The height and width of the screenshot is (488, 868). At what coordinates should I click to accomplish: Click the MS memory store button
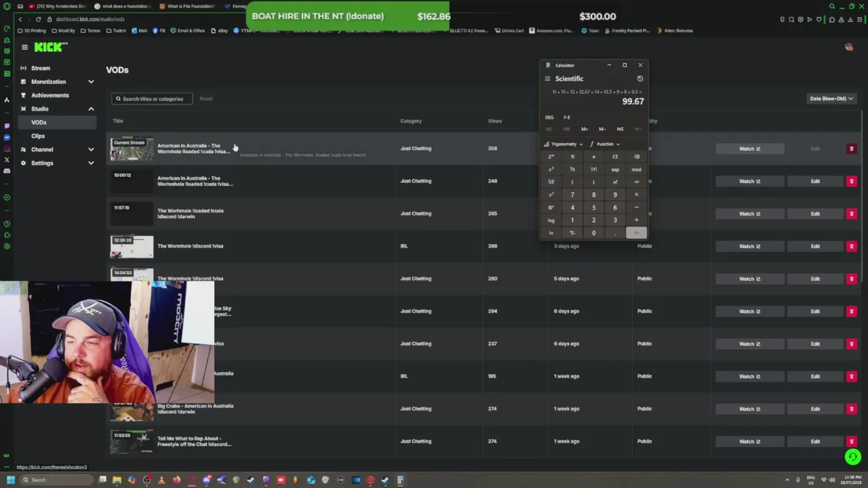coord(620,129)
